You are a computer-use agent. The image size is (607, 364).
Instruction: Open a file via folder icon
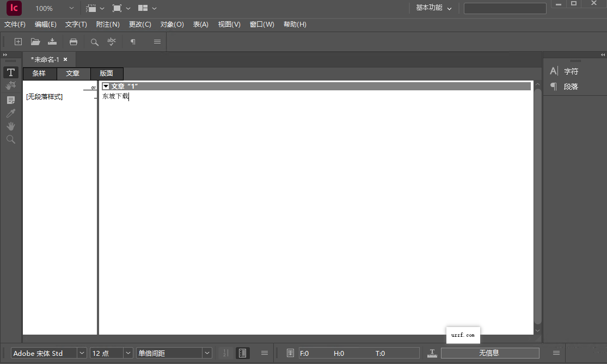pyautogui.click(x=35, y=41)
